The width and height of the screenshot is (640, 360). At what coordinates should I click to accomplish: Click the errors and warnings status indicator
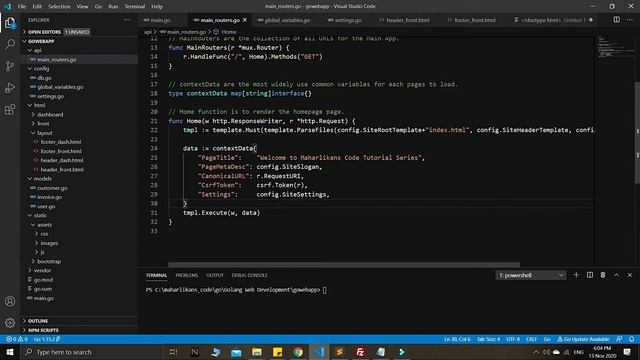click(x=16, y=339)
